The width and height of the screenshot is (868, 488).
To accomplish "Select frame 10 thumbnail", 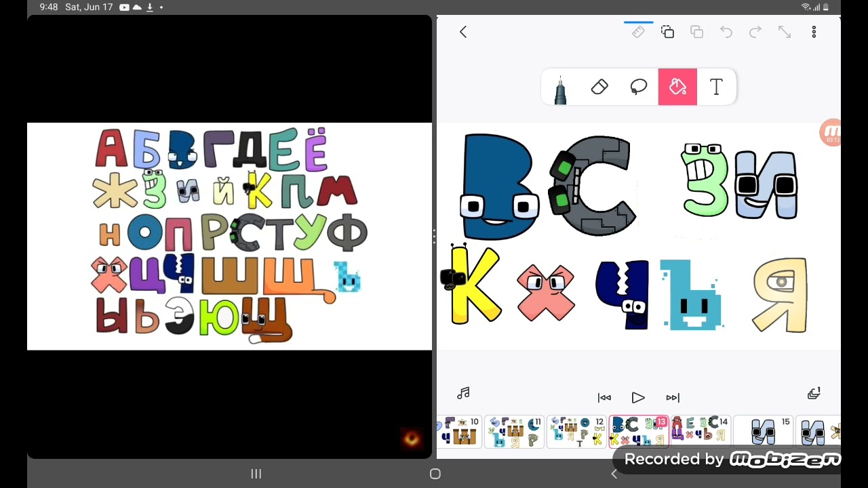I will [x=460, y=432].
